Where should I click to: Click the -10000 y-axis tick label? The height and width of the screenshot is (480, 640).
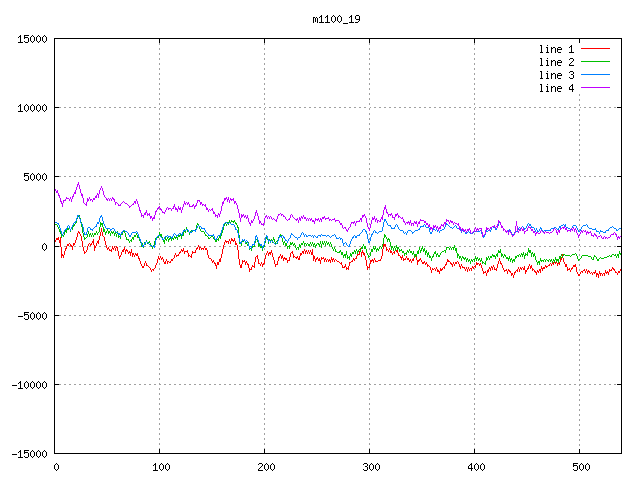coord(29,384)
